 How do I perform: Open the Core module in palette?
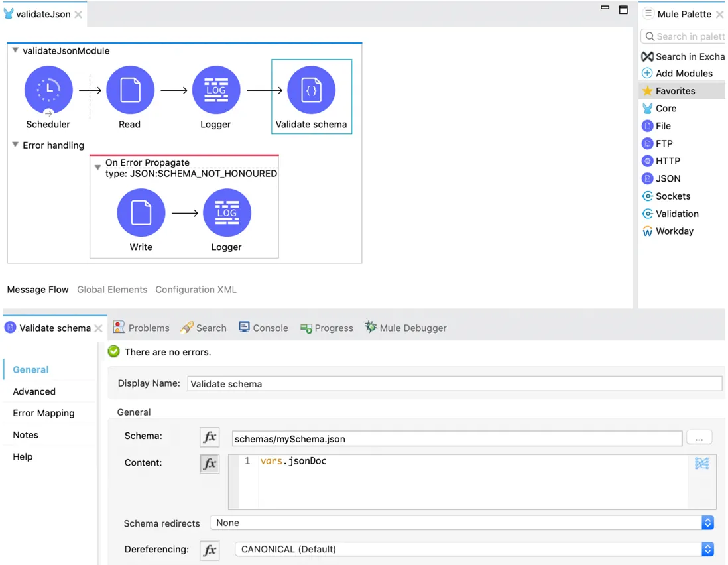(x=666, y=109)
